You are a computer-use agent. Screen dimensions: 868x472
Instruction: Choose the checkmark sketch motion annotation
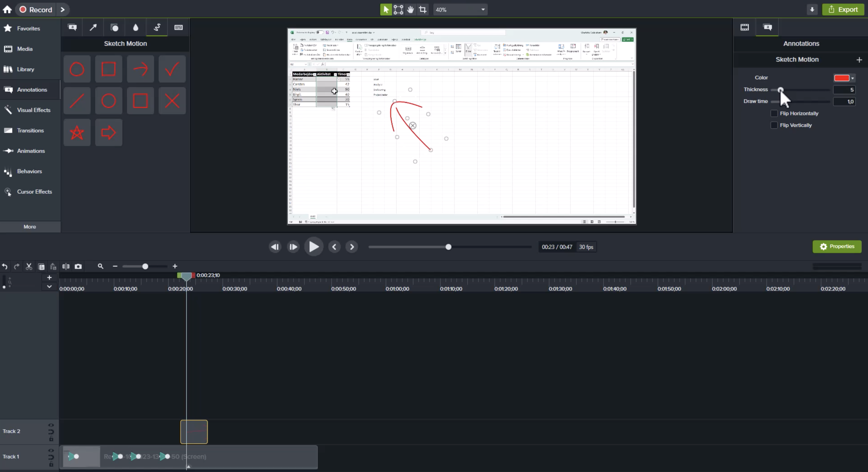(x=172, y=69)
